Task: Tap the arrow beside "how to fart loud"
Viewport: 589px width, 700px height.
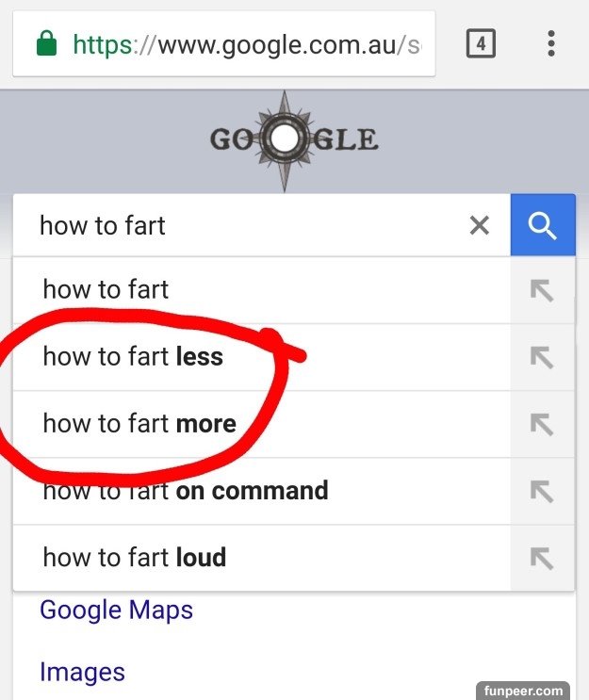Action: (542, 558)
